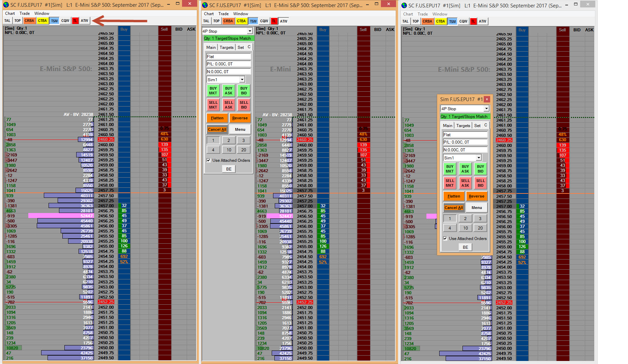Click BUY ASK button in docked trade panel
This screenshot has height=364, width=628.
229,91
